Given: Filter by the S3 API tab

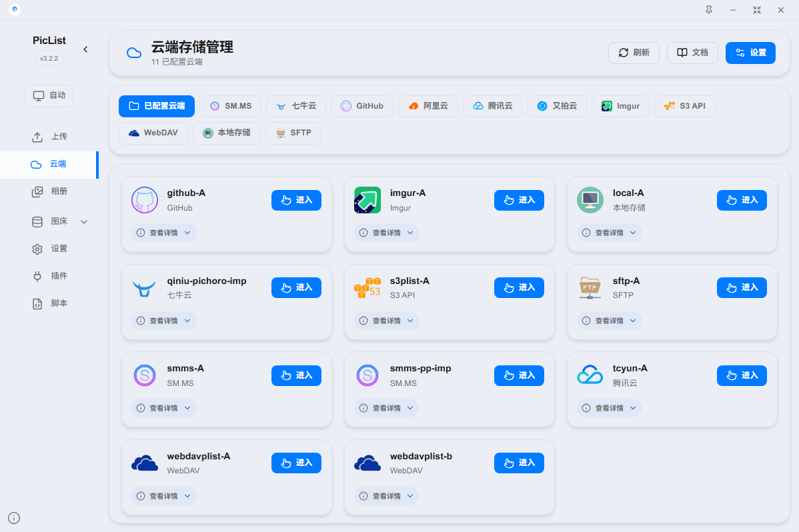Looking at the screenshot, I should [685, 106].
